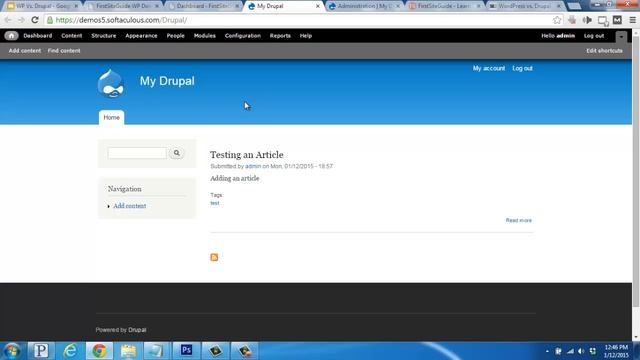Image resolution: width=640 pixels, height=360 pixels.
Task: Bookmark the page with the star icon
Action: [x=557, y=20]
